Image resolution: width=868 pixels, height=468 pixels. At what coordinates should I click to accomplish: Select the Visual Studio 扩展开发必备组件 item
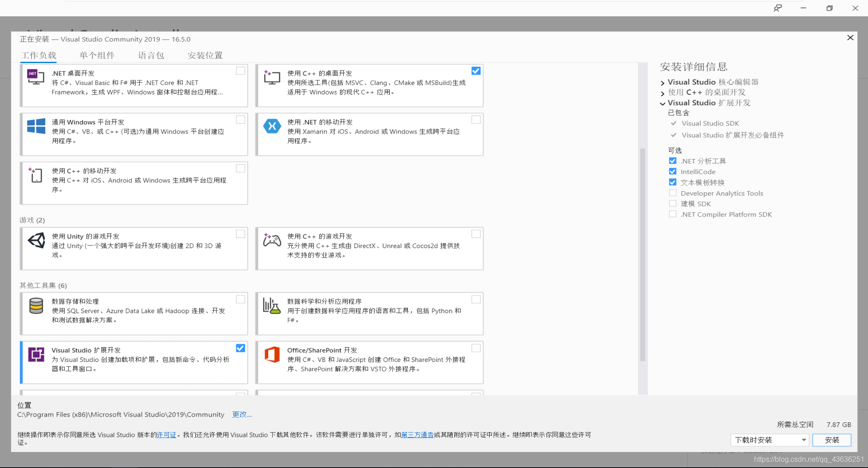[x=732, y=135]
